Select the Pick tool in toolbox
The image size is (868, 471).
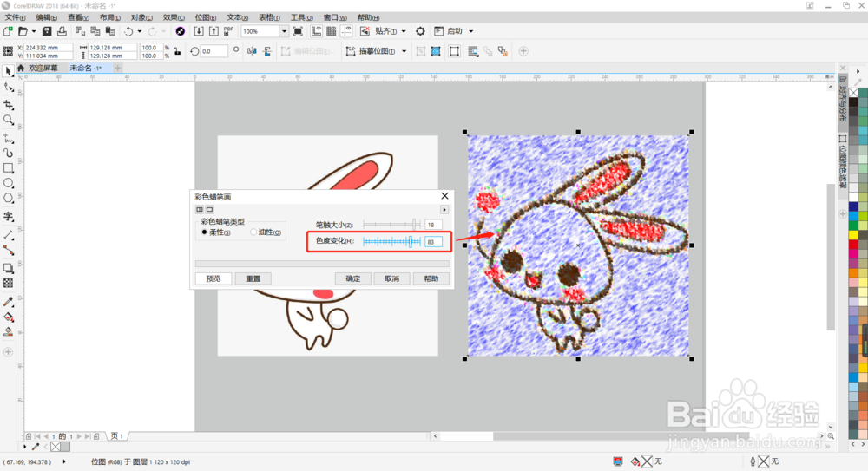(x=9, y=71)
